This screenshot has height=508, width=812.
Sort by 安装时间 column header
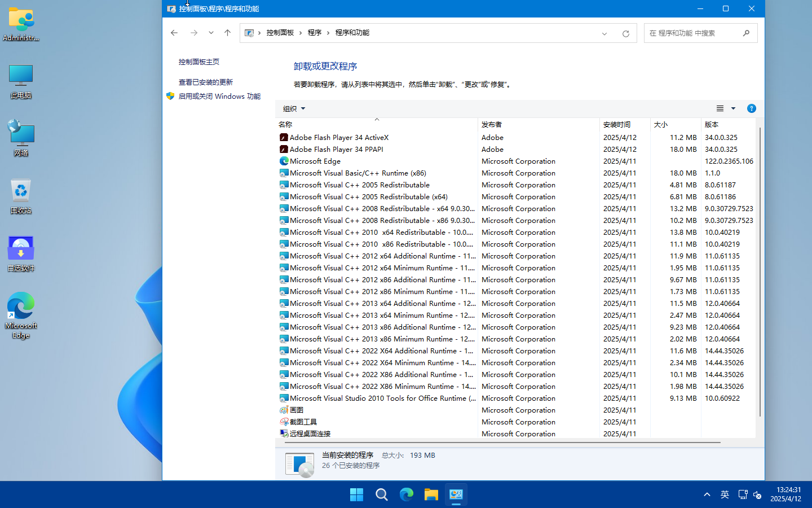point(625,124)
